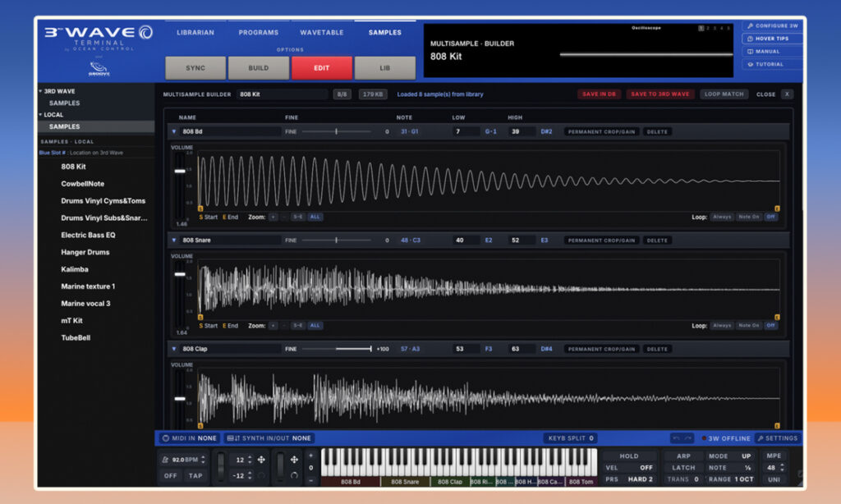Switch to the Samples tab
The image size is (841, 504).
[x=384, y=33]
